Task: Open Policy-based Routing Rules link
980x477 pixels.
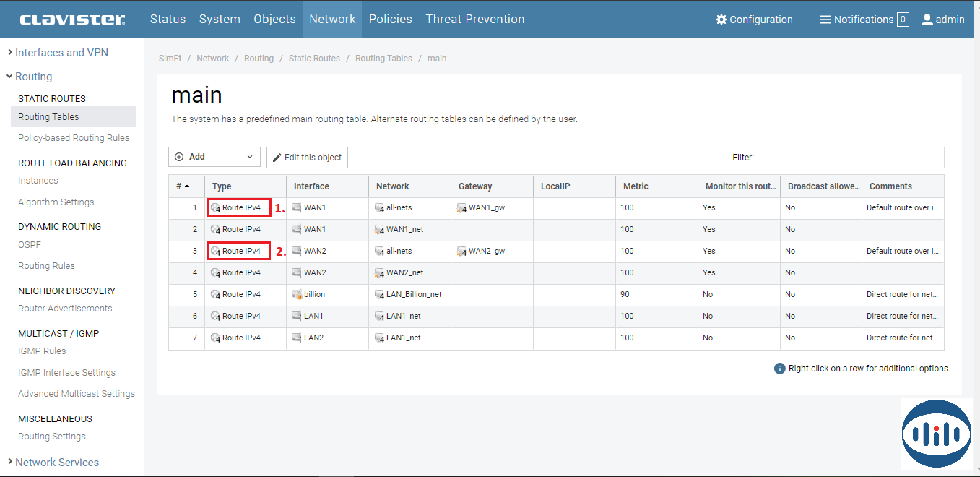Action: coord(74,138)
